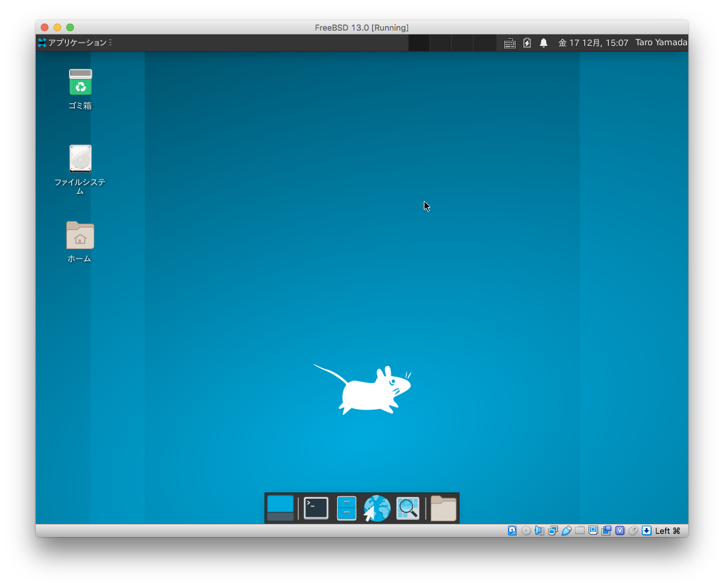Click the date and time clock
The width and height of the screenshot is (724, 588).
pyautogui.click(x=593, y=43)
